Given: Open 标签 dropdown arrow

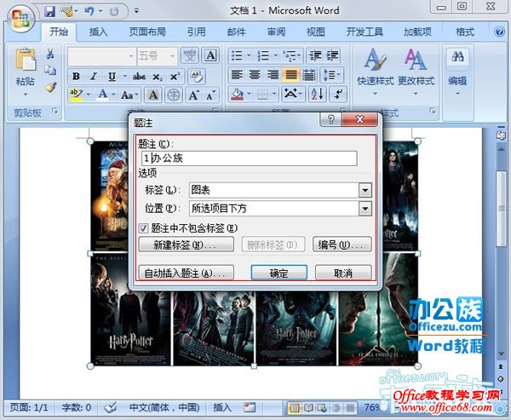Looking at the screenshot, I should click(365, 190).
